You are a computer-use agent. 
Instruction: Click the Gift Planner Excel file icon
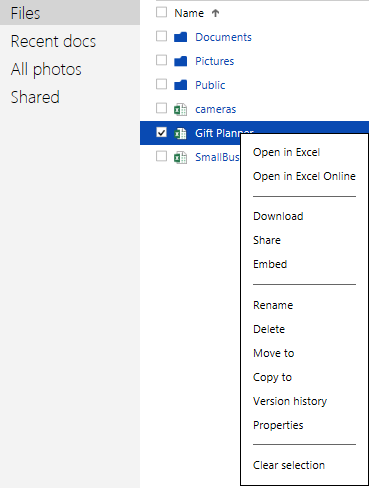(x=180, y=133)
